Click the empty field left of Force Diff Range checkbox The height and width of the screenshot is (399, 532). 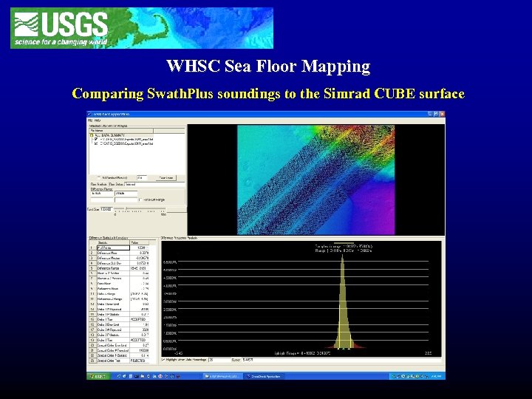126,199
